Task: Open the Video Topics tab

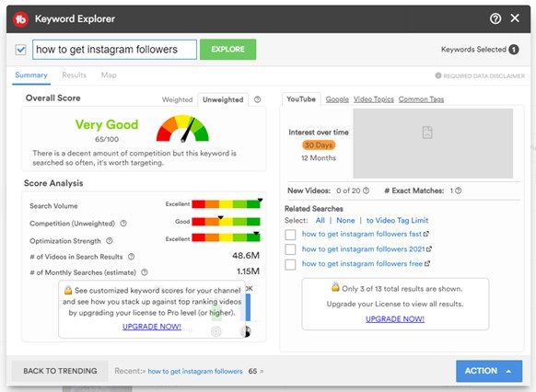Action: [374, 99]
